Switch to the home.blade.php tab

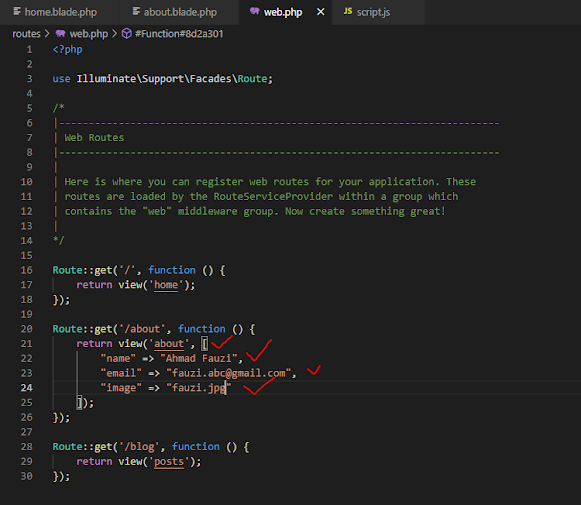[59, 12]
